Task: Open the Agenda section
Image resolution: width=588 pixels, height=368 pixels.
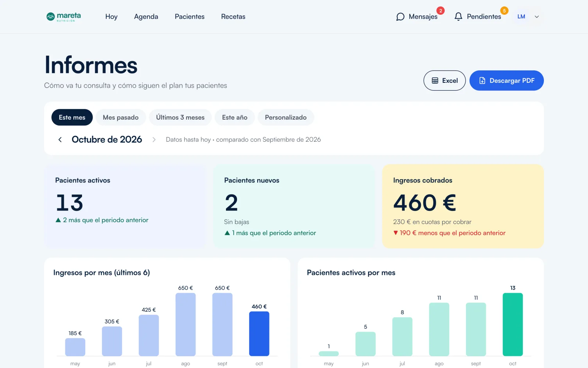Action: coord(146,17)
